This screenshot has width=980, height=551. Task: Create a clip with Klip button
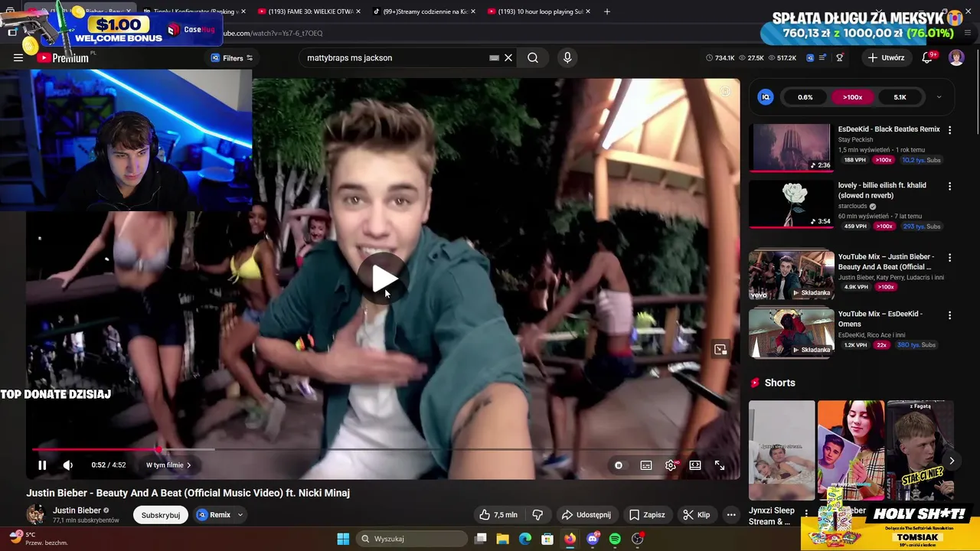696,515
